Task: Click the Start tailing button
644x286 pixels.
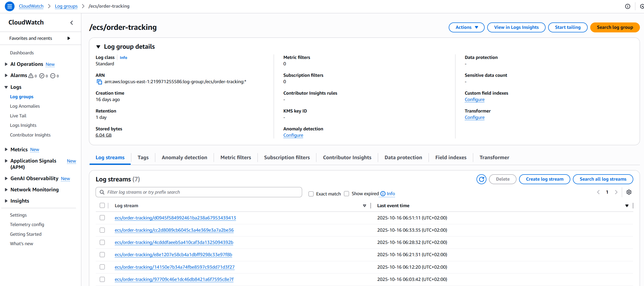Action: 568,27
